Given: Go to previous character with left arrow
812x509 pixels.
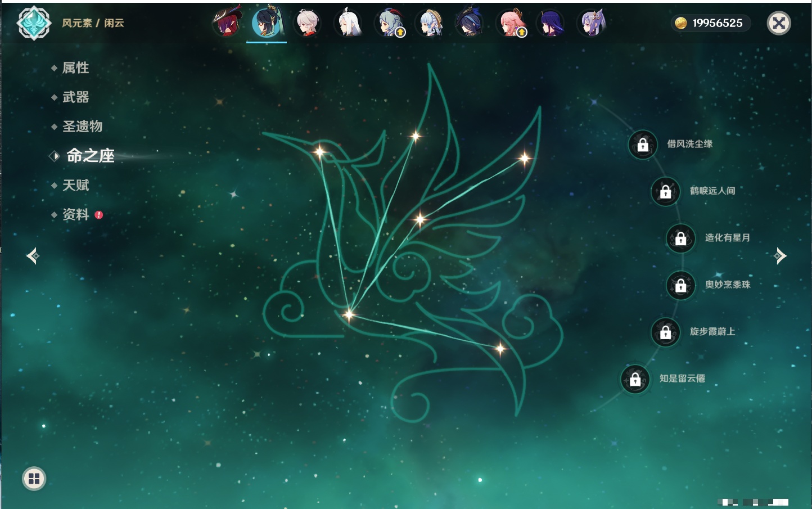Looking at the screenshot, I should pos(33,256).
